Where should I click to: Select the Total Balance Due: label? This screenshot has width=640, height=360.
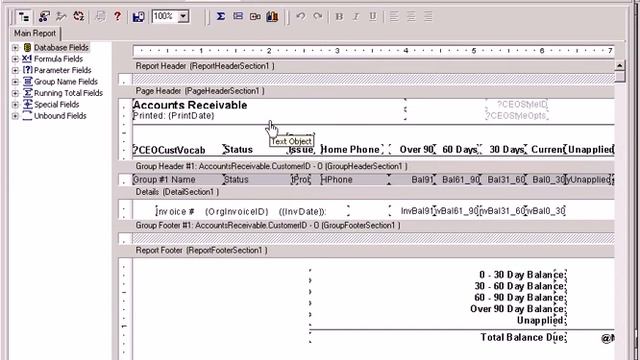(523, 337)
